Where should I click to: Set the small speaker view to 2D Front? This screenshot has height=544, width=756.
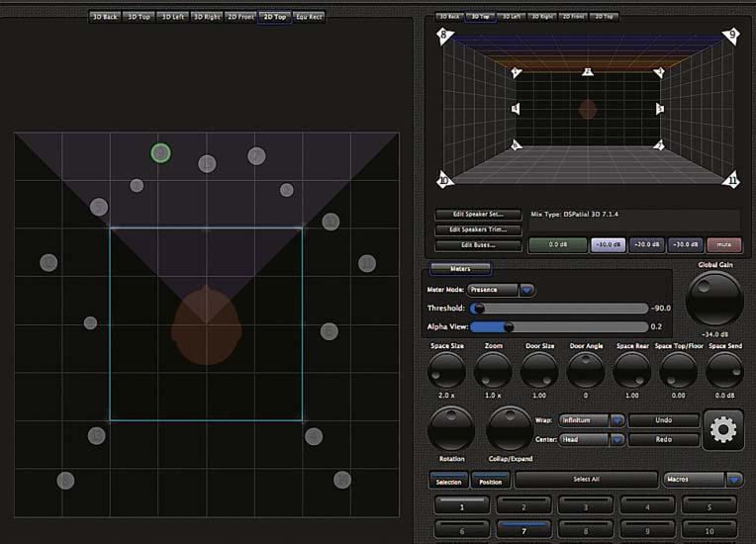573,17
